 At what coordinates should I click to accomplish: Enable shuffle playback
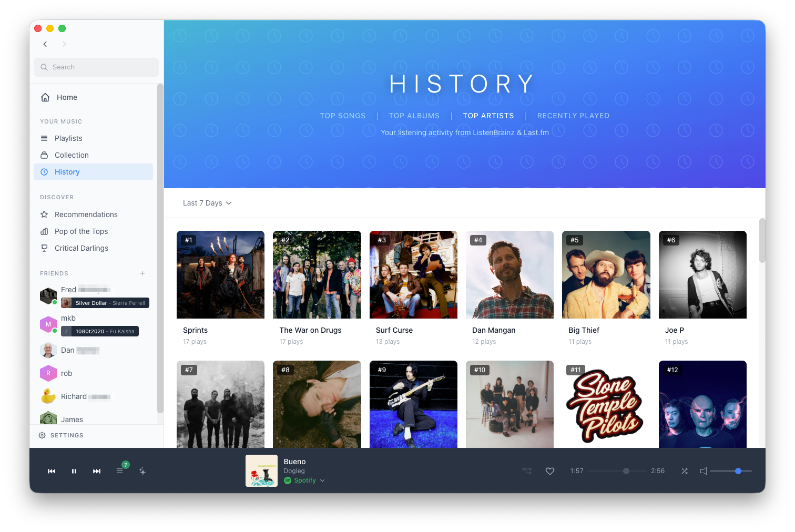click(685, 471)
